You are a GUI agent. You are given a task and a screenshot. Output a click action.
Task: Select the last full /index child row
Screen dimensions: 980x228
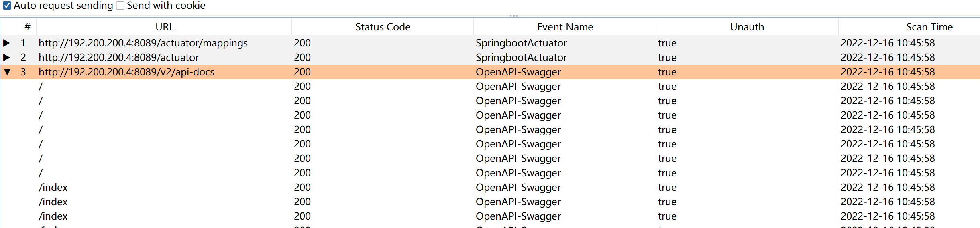[x=490, y=216]
